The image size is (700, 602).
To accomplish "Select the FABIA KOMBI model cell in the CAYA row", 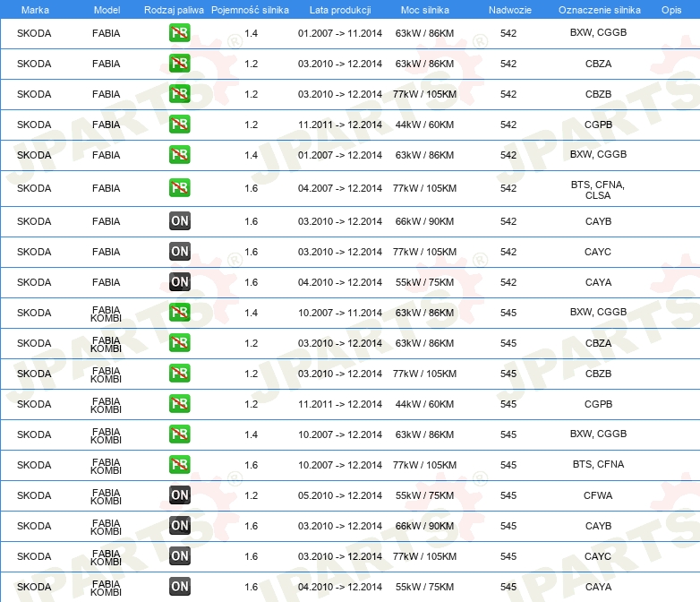I will point(106,588).
